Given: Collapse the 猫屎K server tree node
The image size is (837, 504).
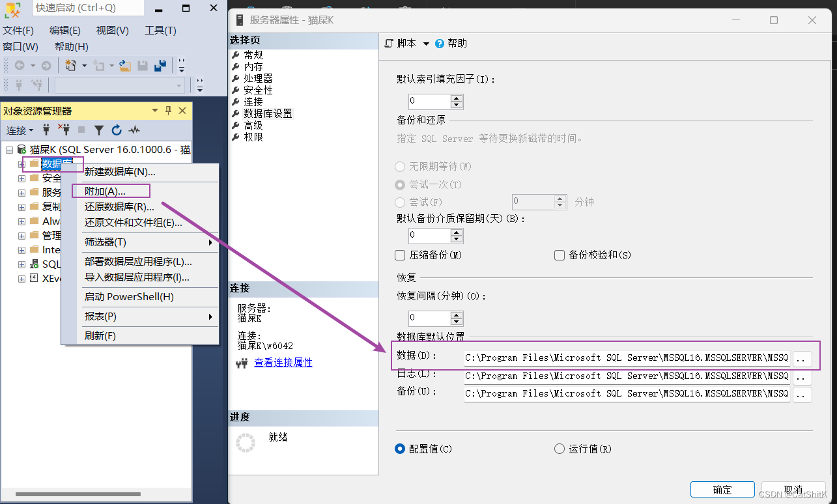Looking at the screenshot, I should tap(10, 150).
